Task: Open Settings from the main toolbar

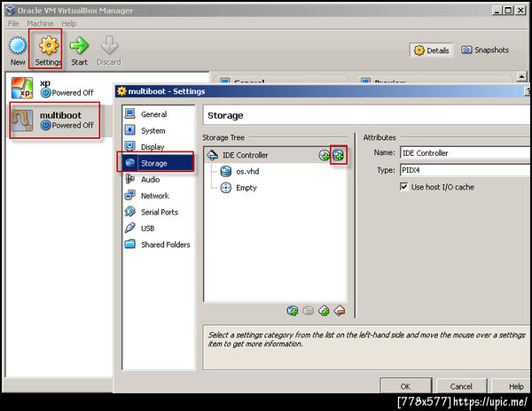Action: [49, 50]
